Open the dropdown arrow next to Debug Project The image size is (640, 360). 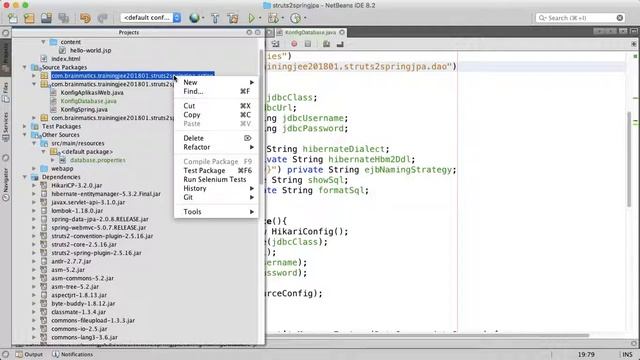click(282, 18)
